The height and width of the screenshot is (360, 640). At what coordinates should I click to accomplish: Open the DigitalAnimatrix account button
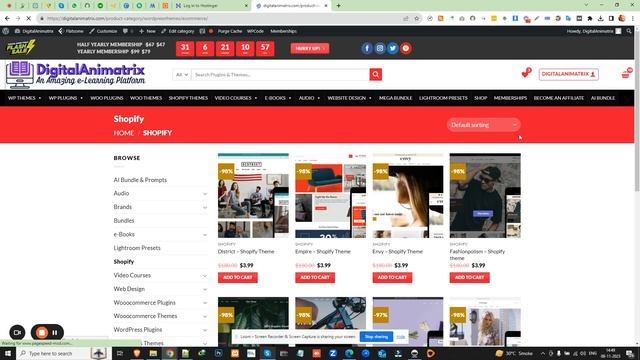[569, 74]
